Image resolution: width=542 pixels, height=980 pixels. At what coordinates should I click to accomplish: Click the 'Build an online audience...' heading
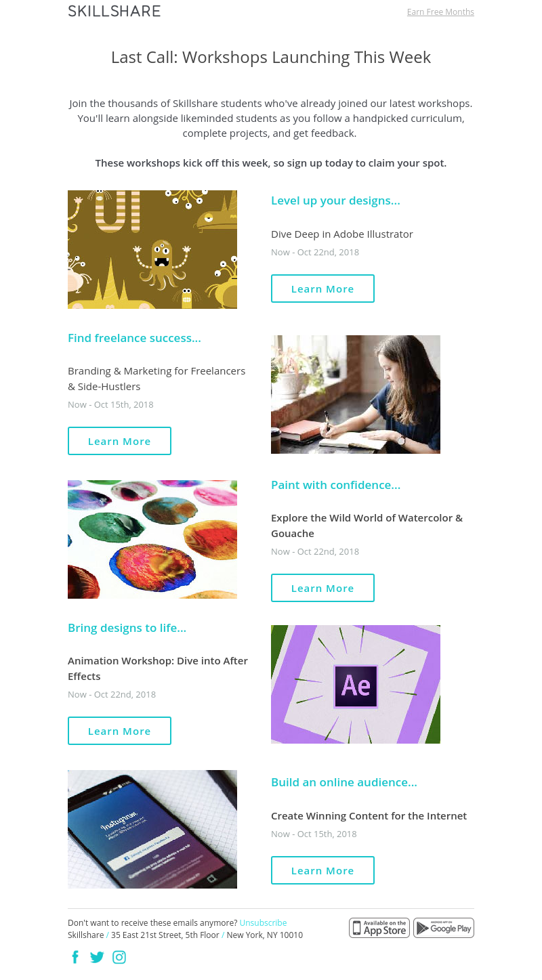(344, 782)
